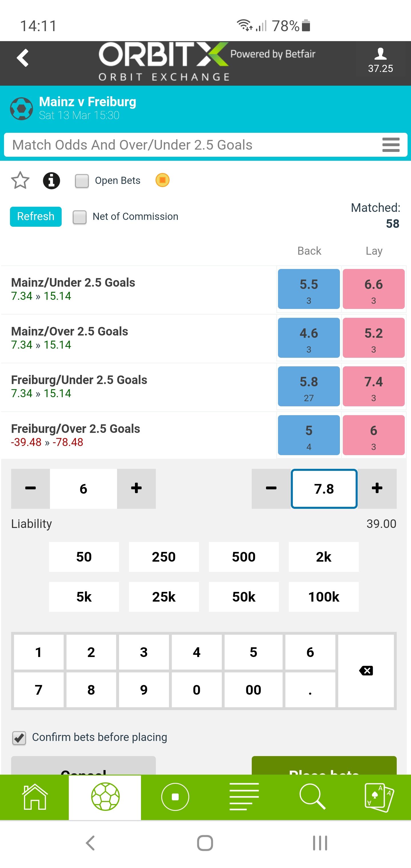This screenshot has width=411, height=868.
Task: Open in-play tab in bottom bar
Action: (x=175, y=797)
